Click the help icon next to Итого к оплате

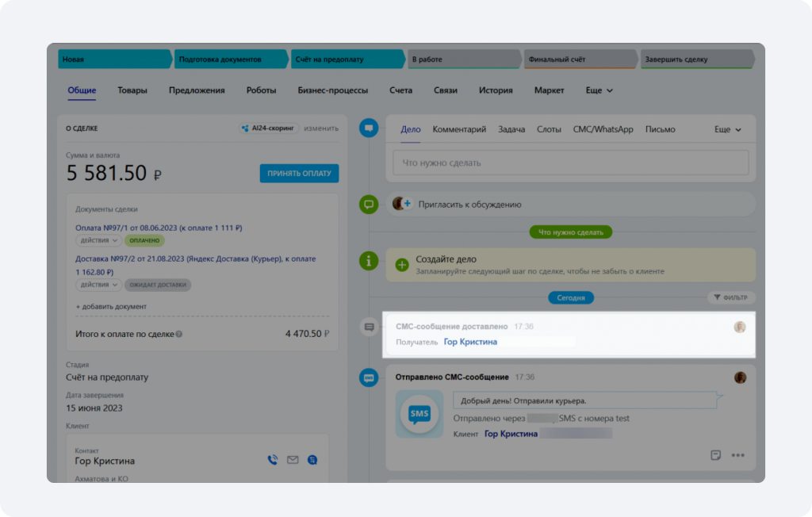[179, 334]
